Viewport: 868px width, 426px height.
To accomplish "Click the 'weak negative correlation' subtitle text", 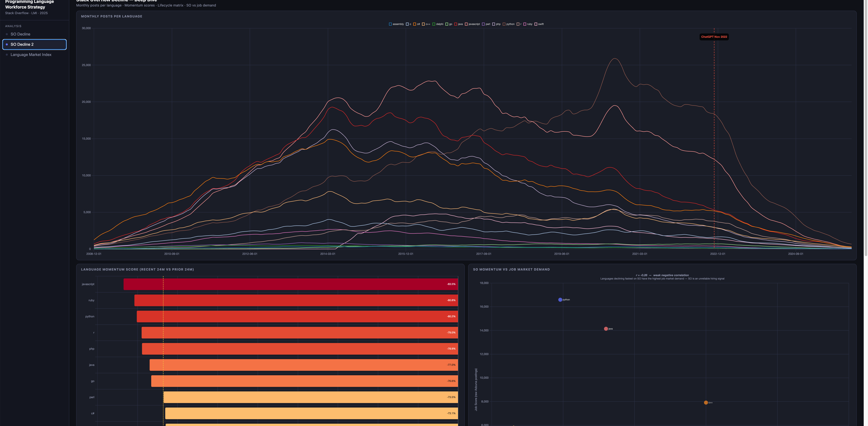I will (671, 275).
